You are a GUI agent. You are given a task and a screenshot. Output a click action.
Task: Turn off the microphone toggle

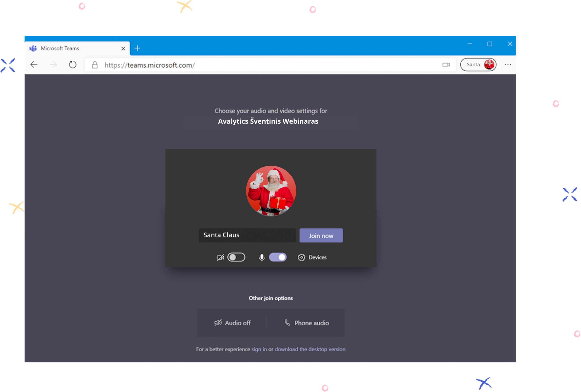coord(278,257)
